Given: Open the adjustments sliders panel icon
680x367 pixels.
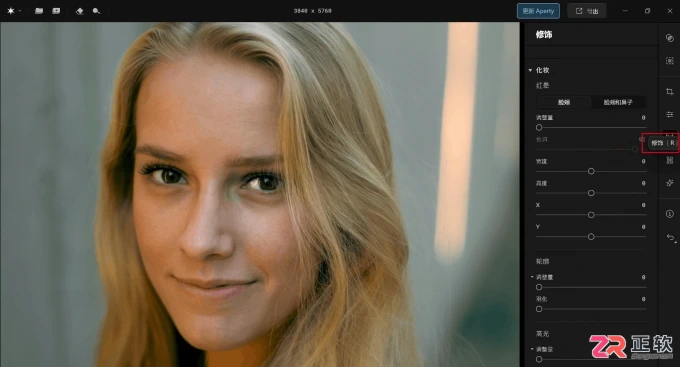Looking at the screenshot, I should 670,115.
